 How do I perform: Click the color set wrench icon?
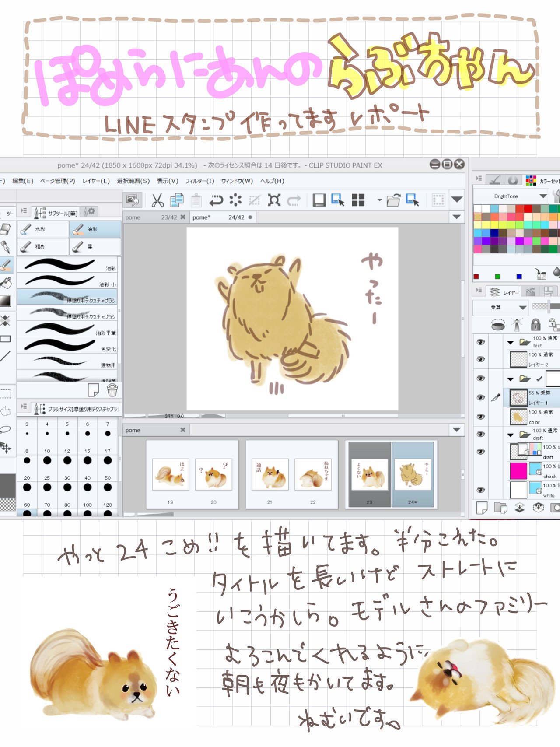[x=556, y=196]
